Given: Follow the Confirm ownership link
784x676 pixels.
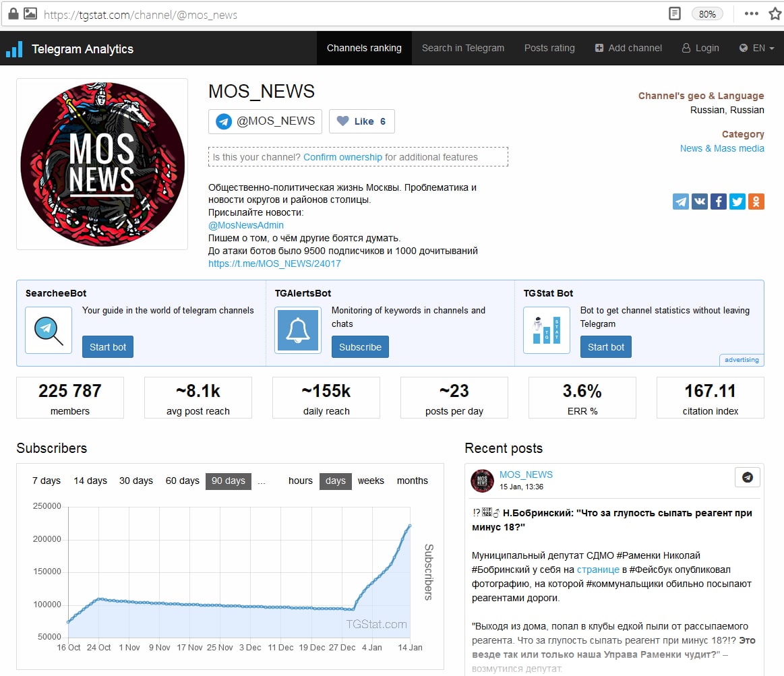Looking at the screenshot, I should [342, 157].
